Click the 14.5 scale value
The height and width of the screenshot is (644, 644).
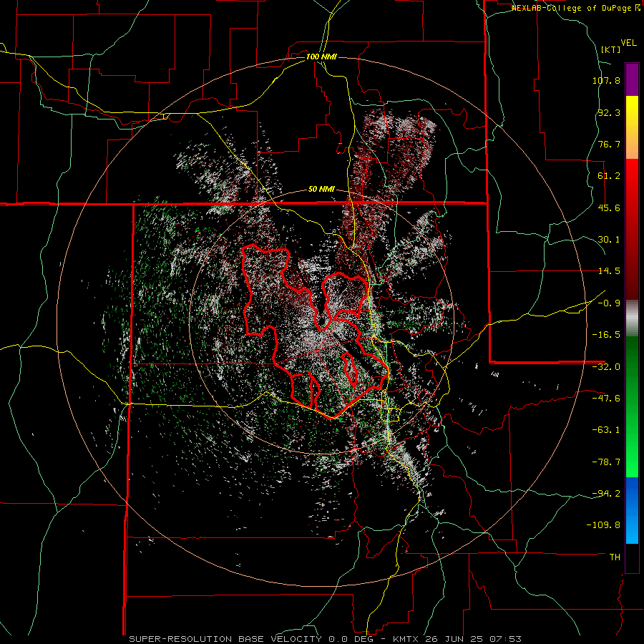tap(609, 271)
